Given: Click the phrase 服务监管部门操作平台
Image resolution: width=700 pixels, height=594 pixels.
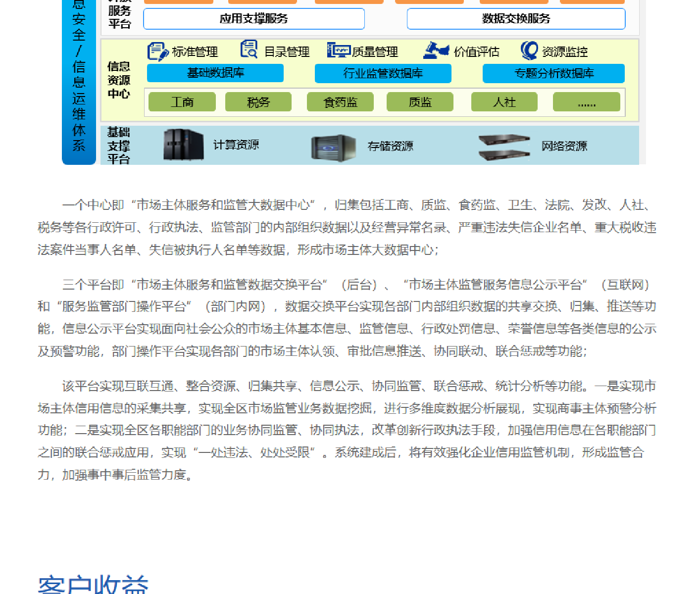Looking at the screenshot, I should [124, 306].
